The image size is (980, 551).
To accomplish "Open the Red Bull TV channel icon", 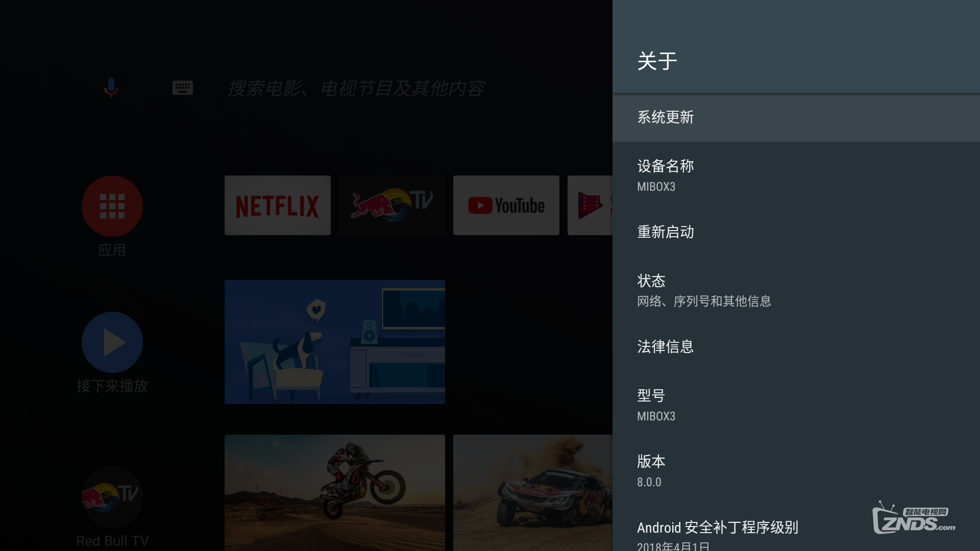I will [112, 496].
